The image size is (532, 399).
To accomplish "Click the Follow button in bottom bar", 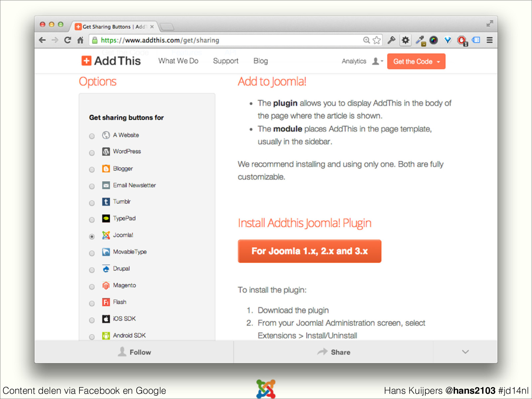I will [x=134, y=352].
